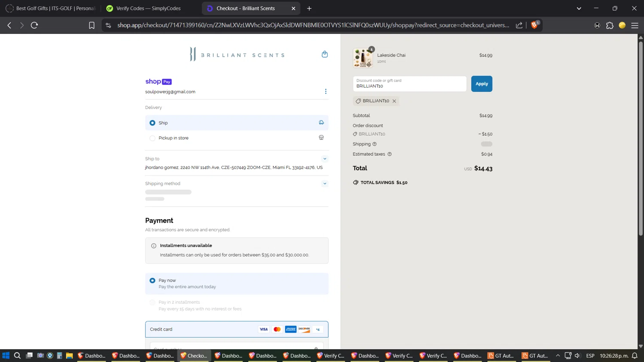The width and height of the screenshot is (644, 362).
Task: Click the Discover card icon
Action: (x=304, y=329)
